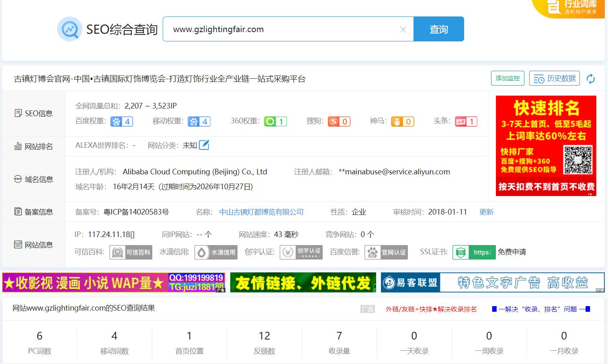
Task: Click the 官网认证 Baidu reputation badge
Action: tap(386, 252)
